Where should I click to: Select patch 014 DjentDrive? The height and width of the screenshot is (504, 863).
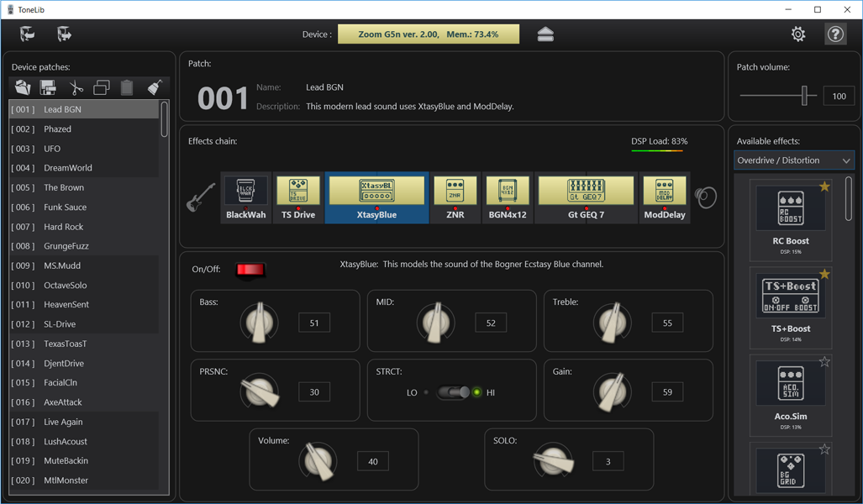(84, 363)
